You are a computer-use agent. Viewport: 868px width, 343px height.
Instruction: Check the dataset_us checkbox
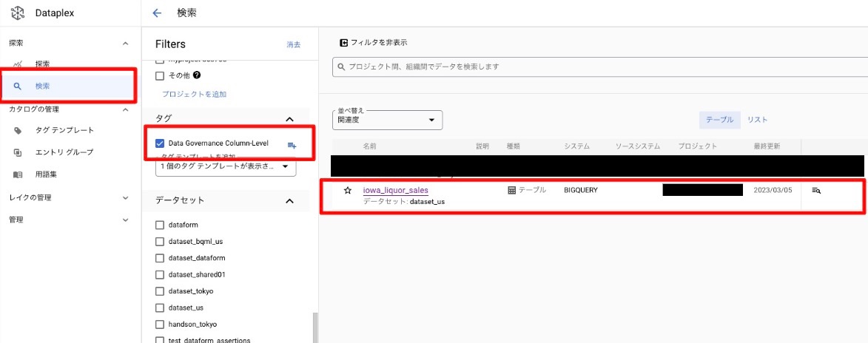pos(160,308)
